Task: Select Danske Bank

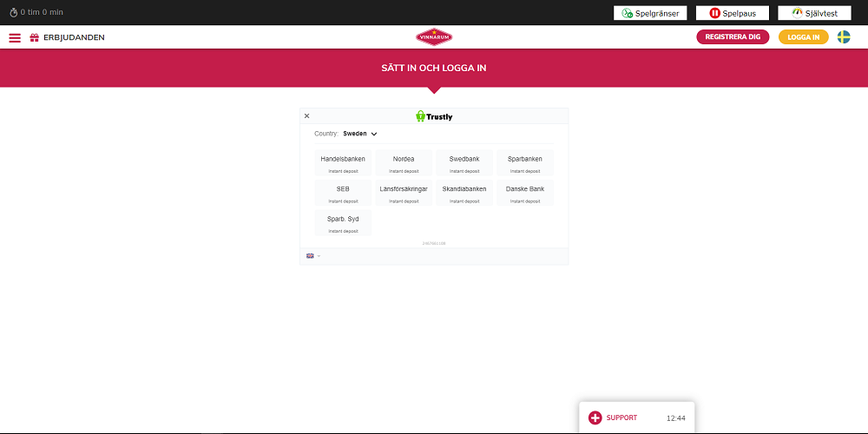Action: (x=525, y=193)
